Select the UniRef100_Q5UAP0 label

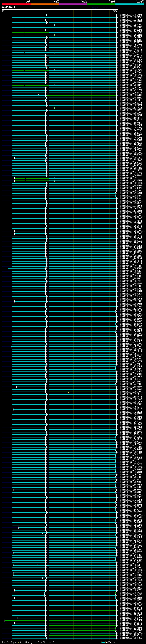(131, 196)
